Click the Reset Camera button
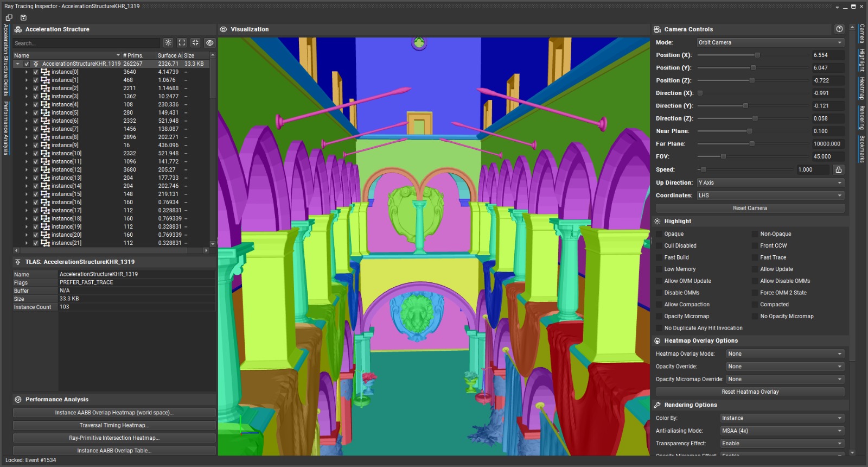This screenshot has height=467, width=868. pyautogui.click(x=750, y=208)
